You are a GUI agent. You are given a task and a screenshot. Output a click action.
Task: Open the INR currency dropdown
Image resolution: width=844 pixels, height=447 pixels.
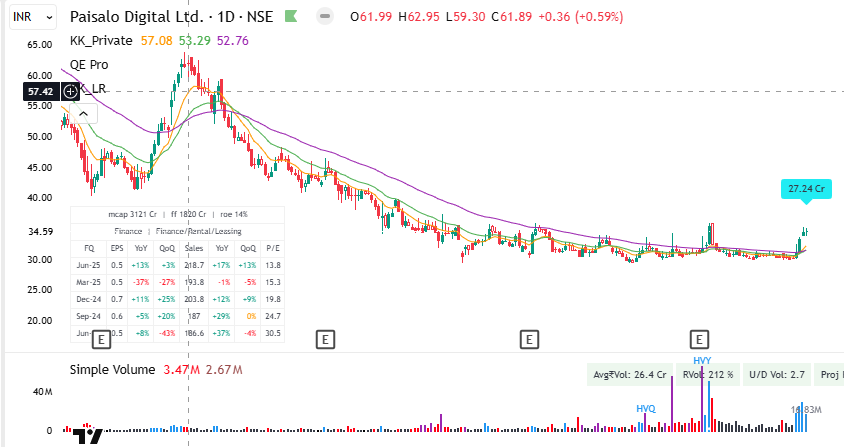point(33,17)
